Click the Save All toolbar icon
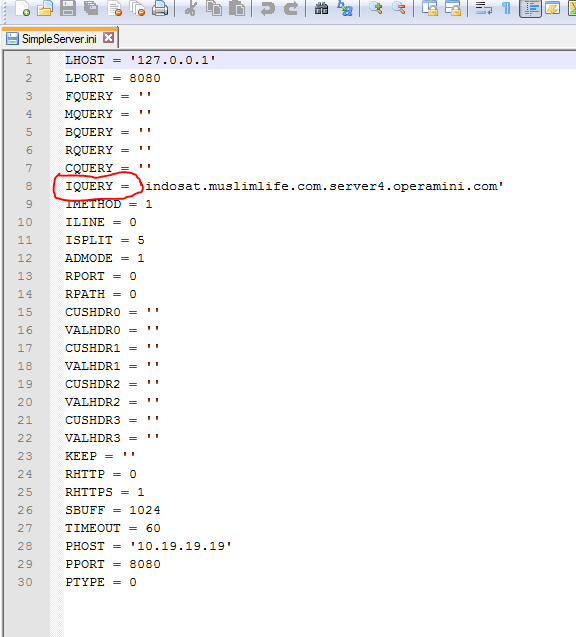 (91, 8)
